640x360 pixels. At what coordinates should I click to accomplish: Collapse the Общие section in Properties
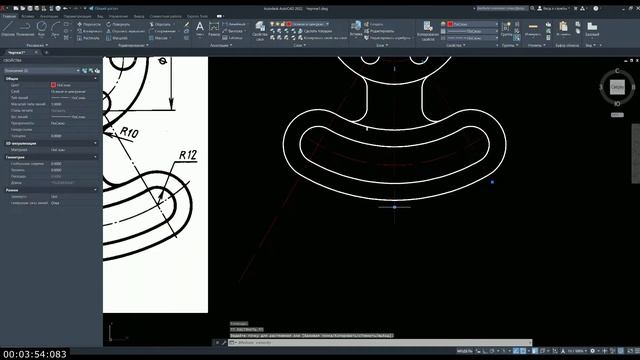pos(96,78)
